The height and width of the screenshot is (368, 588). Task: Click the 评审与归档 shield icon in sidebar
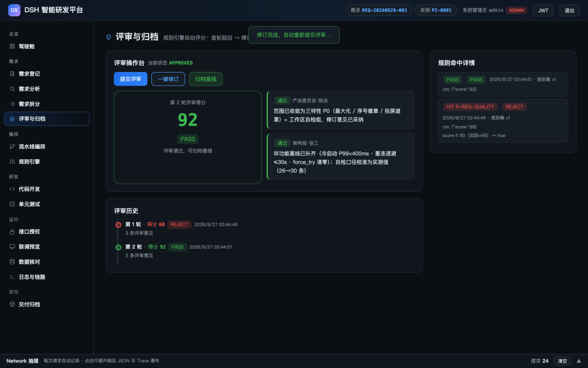pyautogui.click(x=12, y=119)
